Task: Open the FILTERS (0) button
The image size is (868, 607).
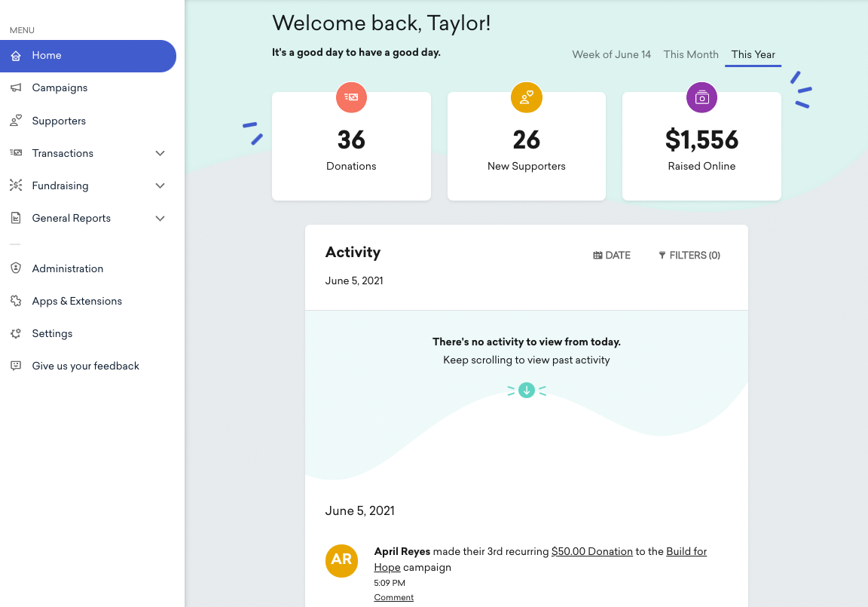Action: [x=689, y=256]
